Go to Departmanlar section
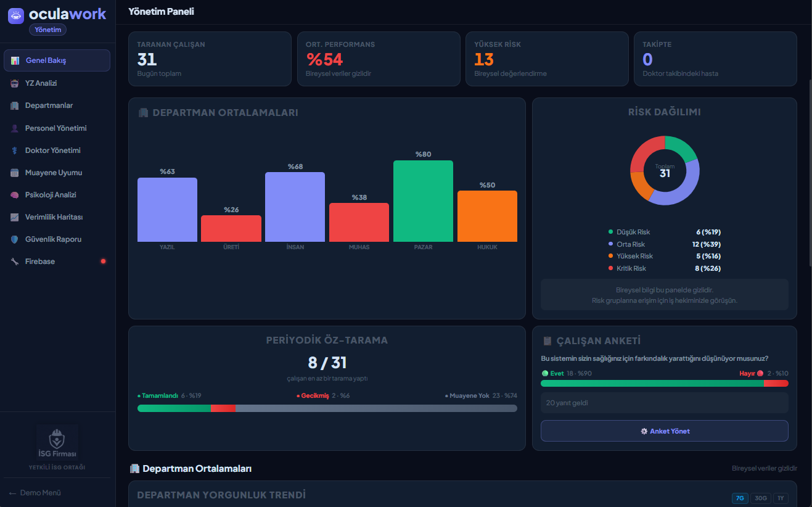Viewport: 812px width, 507px height. point(57,105)
